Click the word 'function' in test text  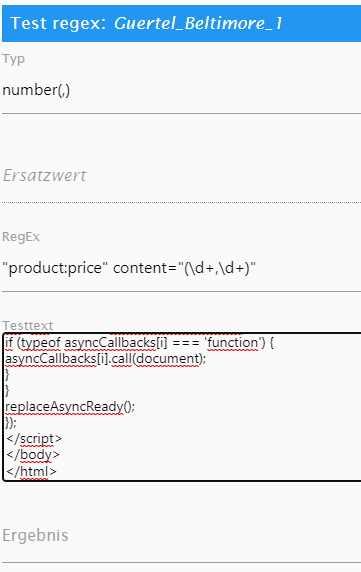232,343
